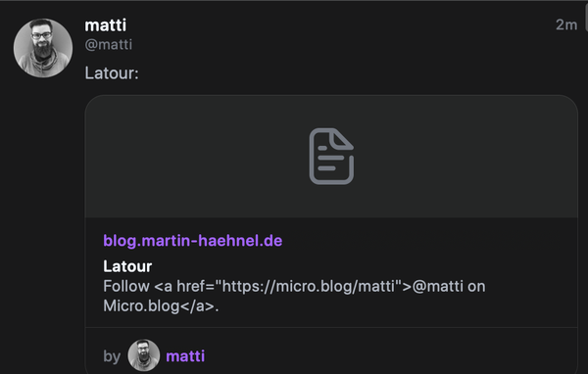The image size is (588, 374).
Task: Click the document placeholder icon in the link card
Action: pos(331,157)
